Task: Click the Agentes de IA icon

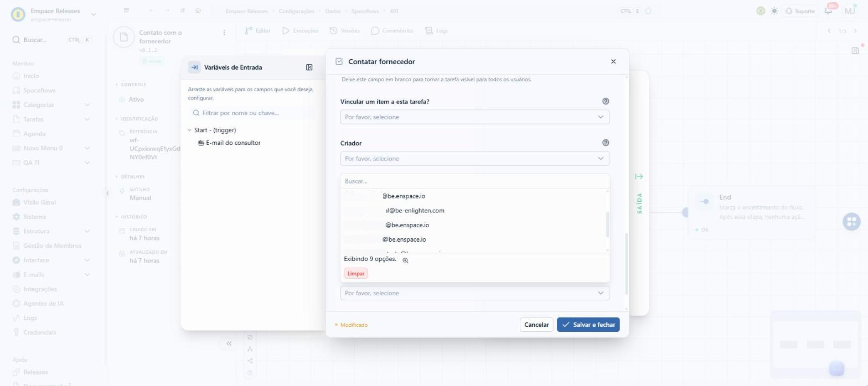Action: (x=17, y=304)
